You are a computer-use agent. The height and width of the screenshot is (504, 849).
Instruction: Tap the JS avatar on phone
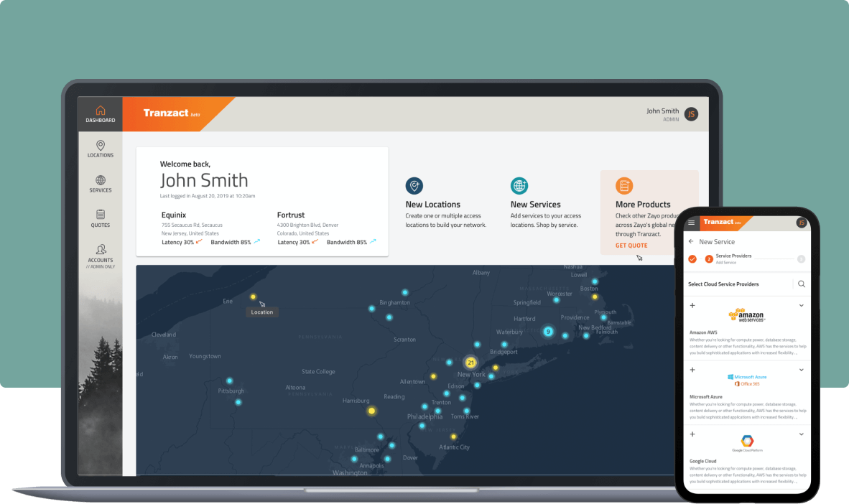802,223
